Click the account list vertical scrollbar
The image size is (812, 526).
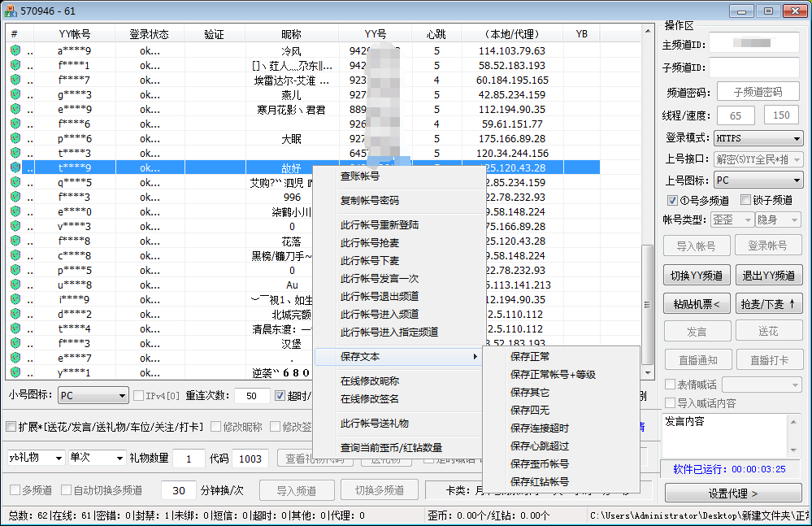point(647,203)
